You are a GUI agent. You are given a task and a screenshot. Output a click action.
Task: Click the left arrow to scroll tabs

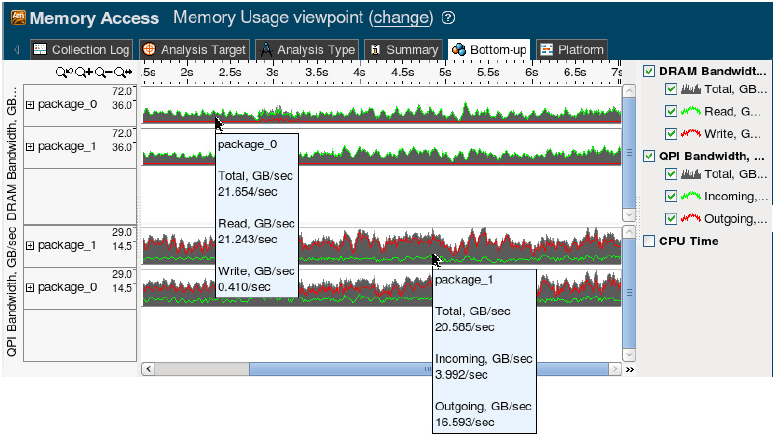(x=17, y=49)
